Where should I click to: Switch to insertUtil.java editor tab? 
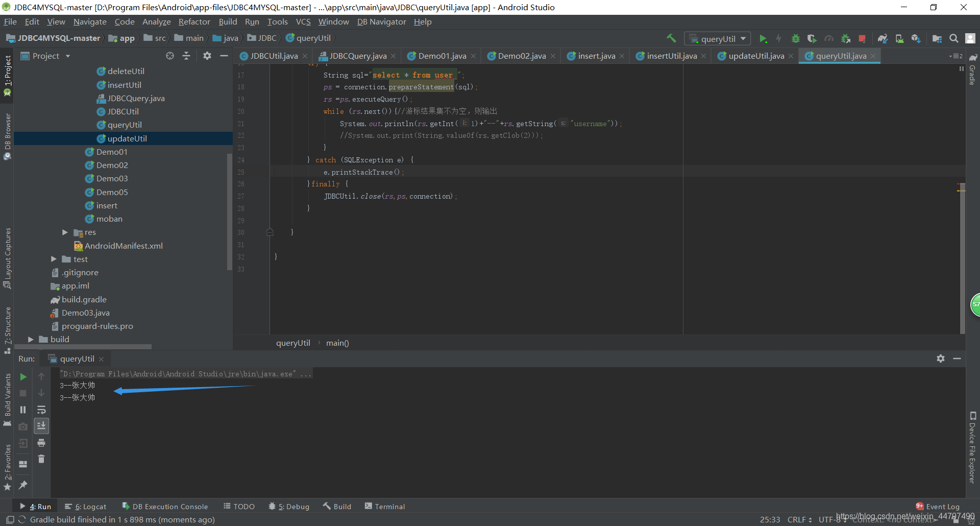[672, 56]
